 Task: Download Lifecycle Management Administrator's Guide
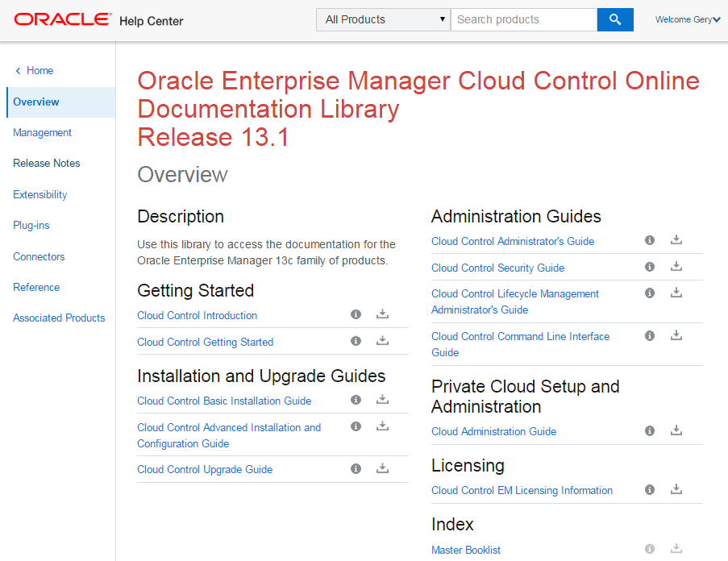[676, 293]
